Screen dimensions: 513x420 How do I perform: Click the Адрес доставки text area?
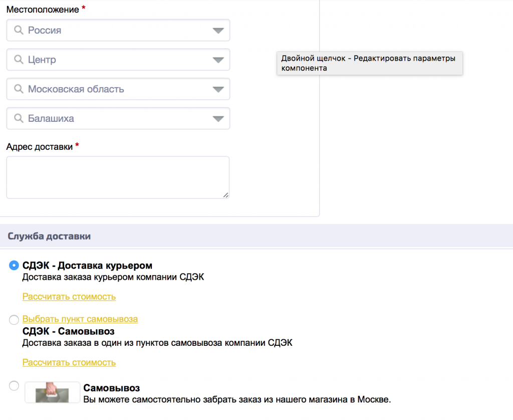(x=118, y=176)
